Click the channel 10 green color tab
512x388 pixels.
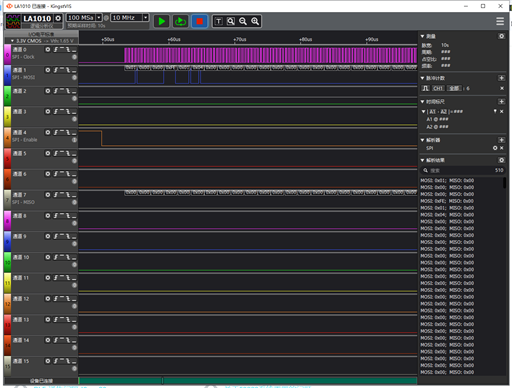7,262
